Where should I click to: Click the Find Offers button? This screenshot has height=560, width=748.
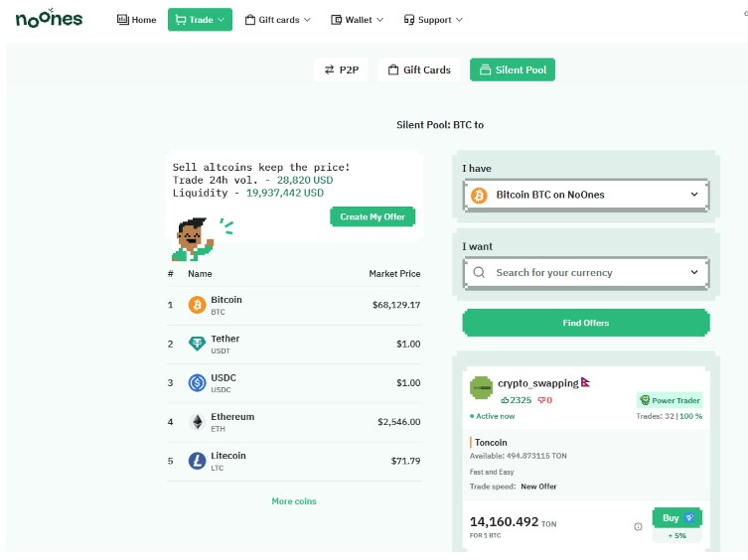[586, 323]
